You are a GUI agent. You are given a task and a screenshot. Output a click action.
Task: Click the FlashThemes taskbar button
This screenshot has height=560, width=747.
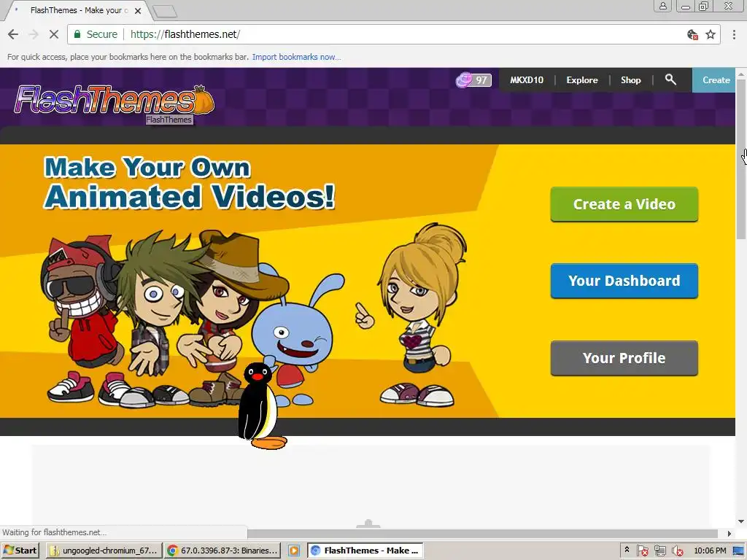(365, 551)
